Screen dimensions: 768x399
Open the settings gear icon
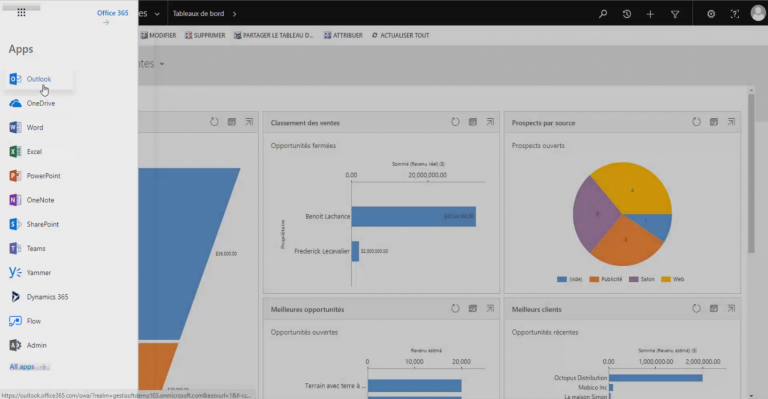[711, 14]
